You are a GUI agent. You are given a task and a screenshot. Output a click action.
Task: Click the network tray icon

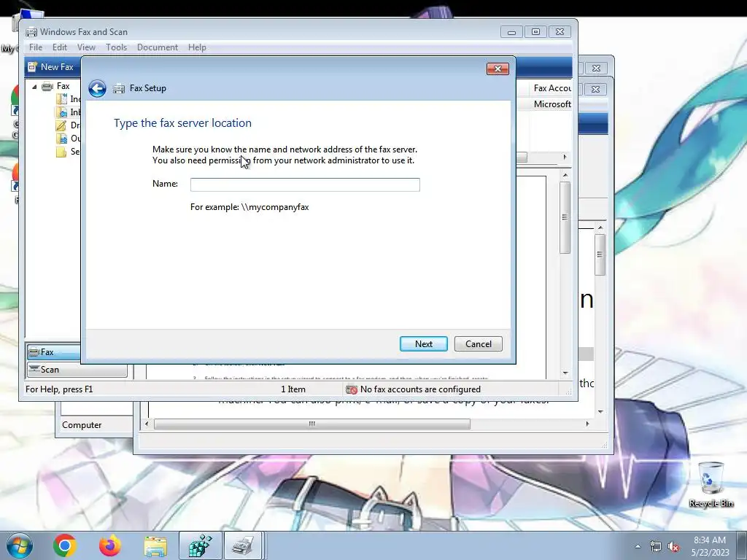click(x=656, y=547)
